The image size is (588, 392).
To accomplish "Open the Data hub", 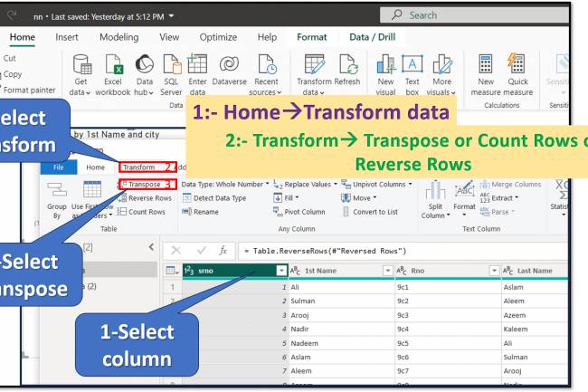I will [145, 75].
